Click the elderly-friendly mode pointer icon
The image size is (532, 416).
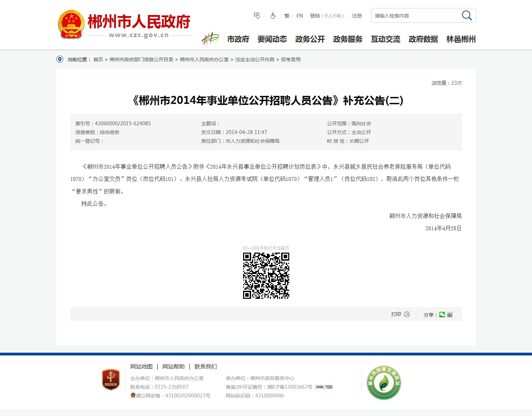click(257, 16)
